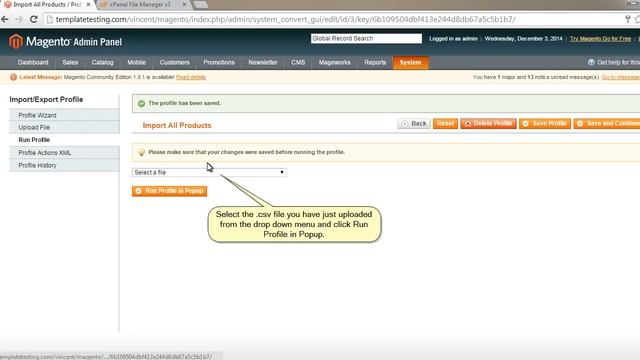
Task: Click the Delete Profile button
Action: [x=489, y=123]
